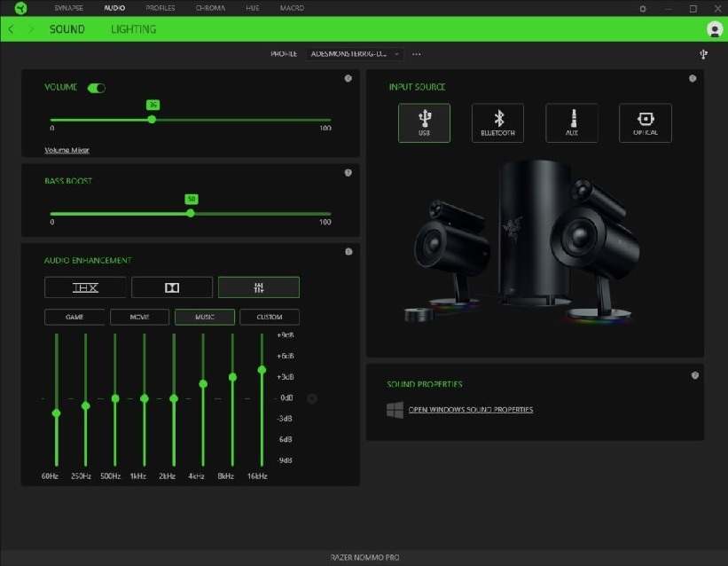Open the Chroma tab
The height and width of the screenshot is (566, 728).
(210, 8)
